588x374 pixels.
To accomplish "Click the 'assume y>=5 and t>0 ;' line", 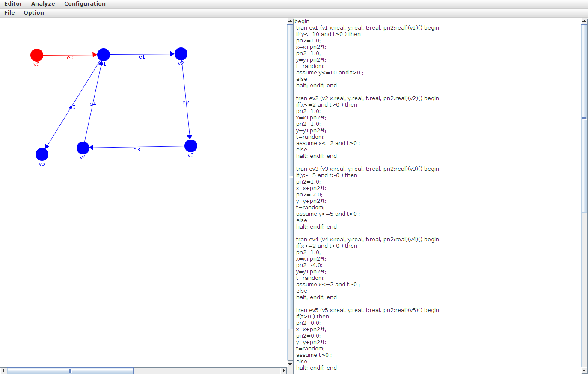I will point(328,214).
